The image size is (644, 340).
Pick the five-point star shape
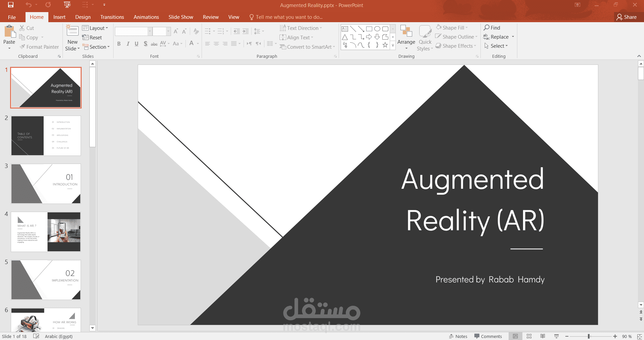385,45
